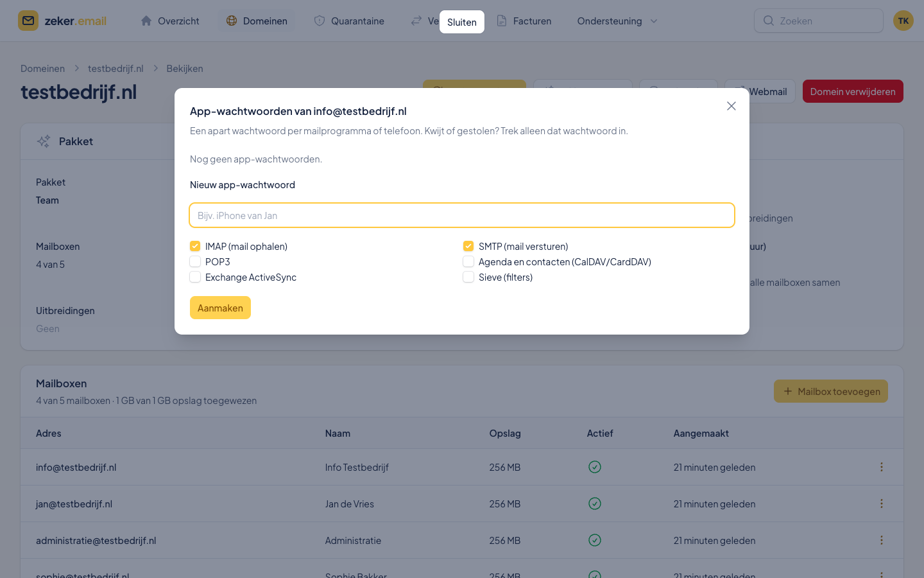Click the zeker.email envelope logo
924x578 pixels.
pos(28,21)
